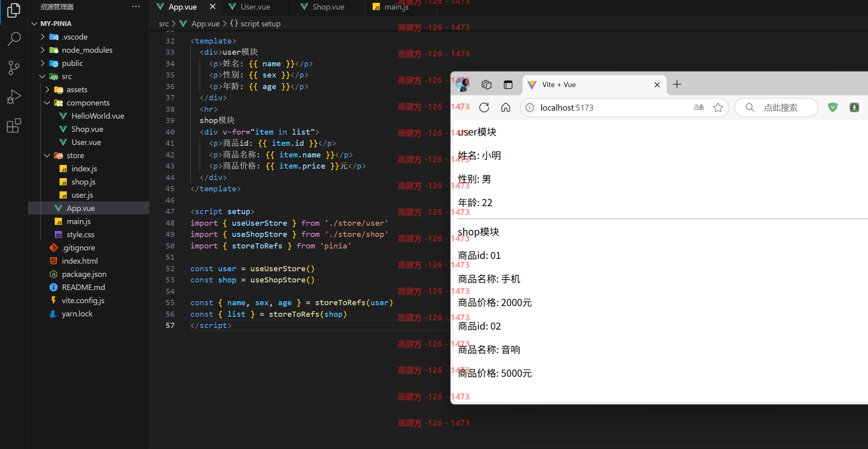Close the Vite + Vue browser tab
The width and height of the screenshot is (868, 449).
pyautogui.click(x=657, y=85)
